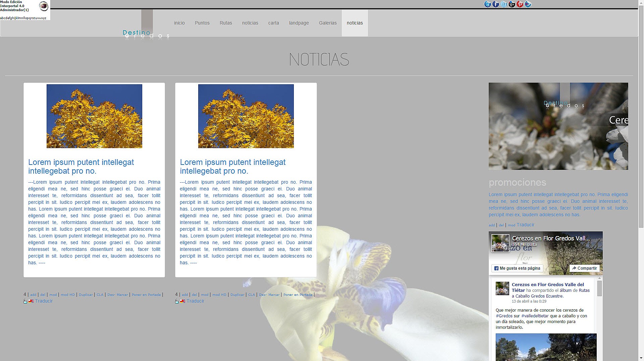Viewport: 644px width, 361px height.
Task: Click 'Duplicar' under second news card
Action: click(237, 295)
